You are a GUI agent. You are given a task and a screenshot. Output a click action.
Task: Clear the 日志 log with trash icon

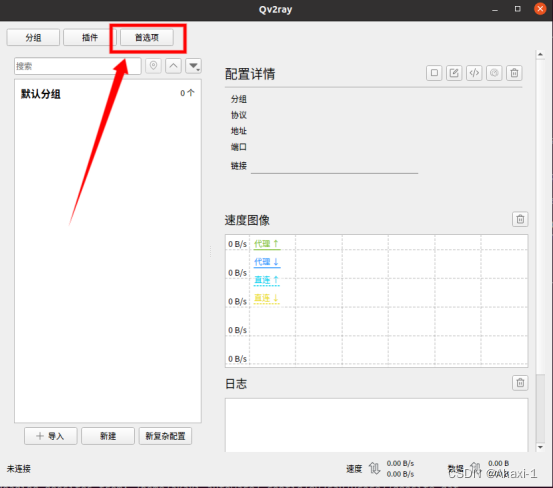point(520,383)
